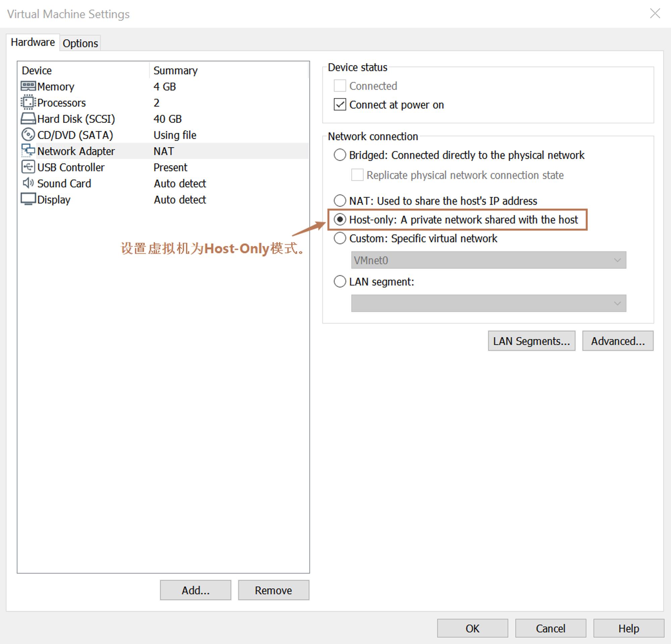Click the Hard Disk (SCSI) icon
The width and height of the screenshot is (671, 644).
pyautogui.click(x=28, y=118)
